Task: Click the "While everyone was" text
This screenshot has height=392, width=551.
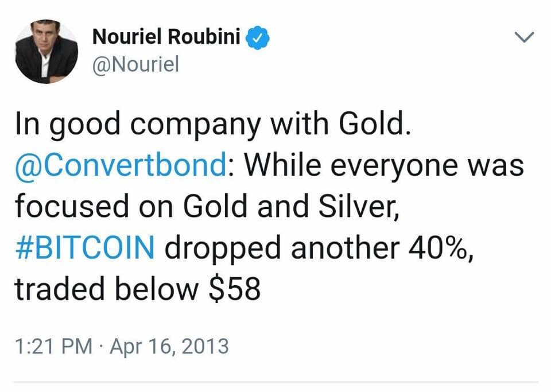Action: pyautogui.click(x=384, y=165)
